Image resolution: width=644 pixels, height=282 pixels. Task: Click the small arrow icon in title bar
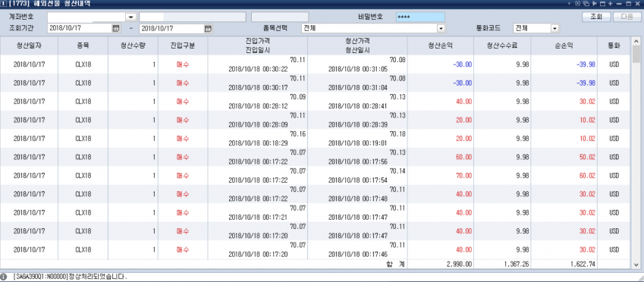click(x=569, y=3)
